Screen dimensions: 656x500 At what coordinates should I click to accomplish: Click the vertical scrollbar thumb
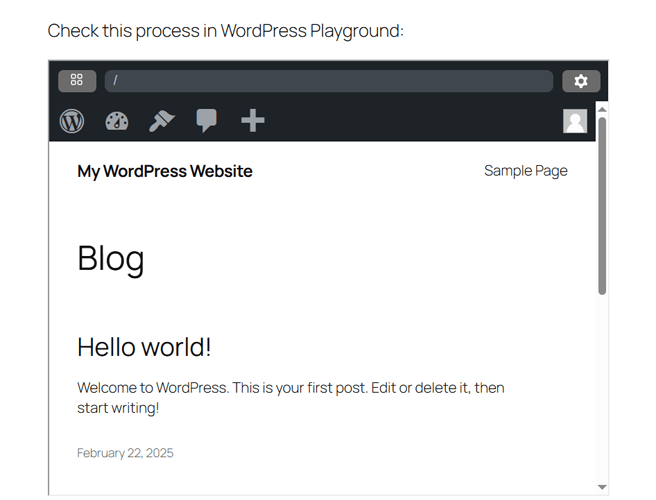click(602, 206)
